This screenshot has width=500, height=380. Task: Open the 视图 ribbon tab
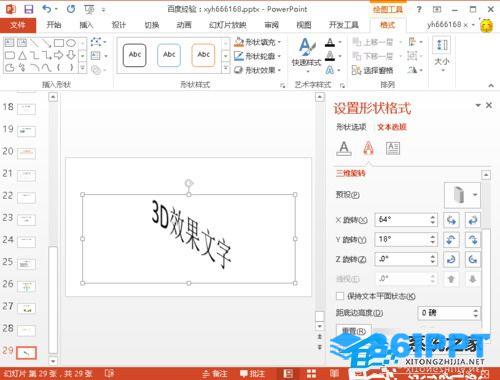pyautogui.click(x=304, y=25)
